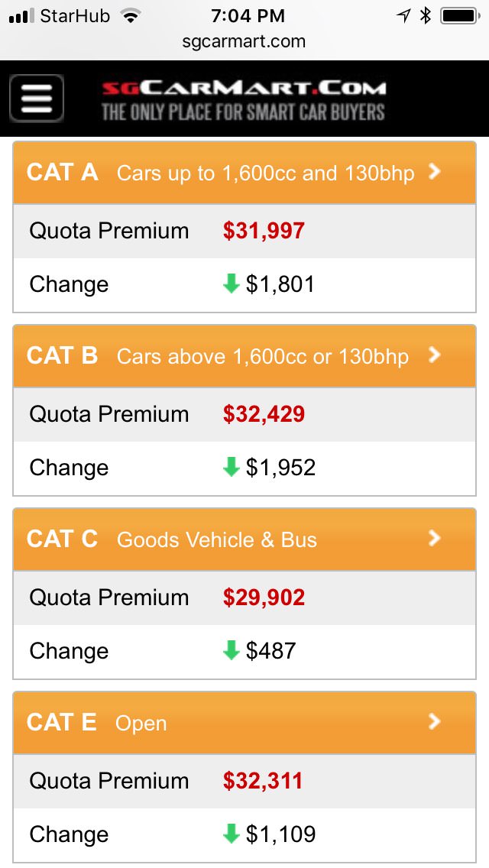Tap the sgcarmart.com address bar

click(244, 41)
